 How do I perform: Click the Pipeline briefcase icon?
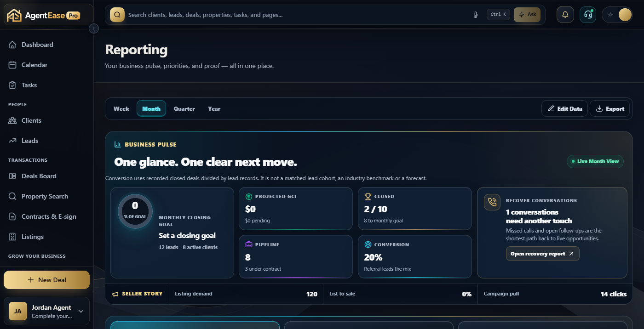click(249, 244)
